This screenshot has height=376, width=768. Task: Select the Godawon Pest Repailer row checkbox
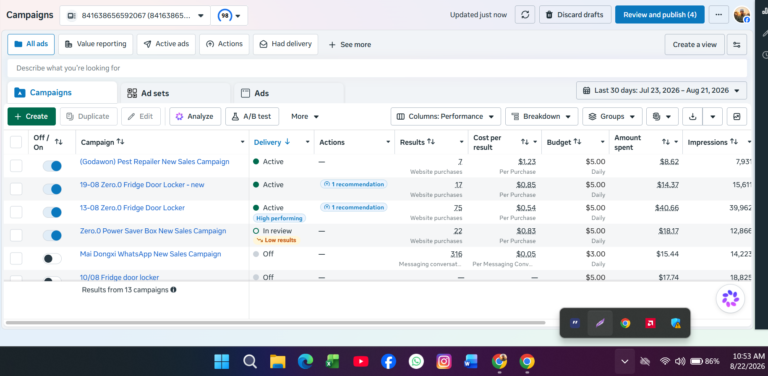pos(16,166)
